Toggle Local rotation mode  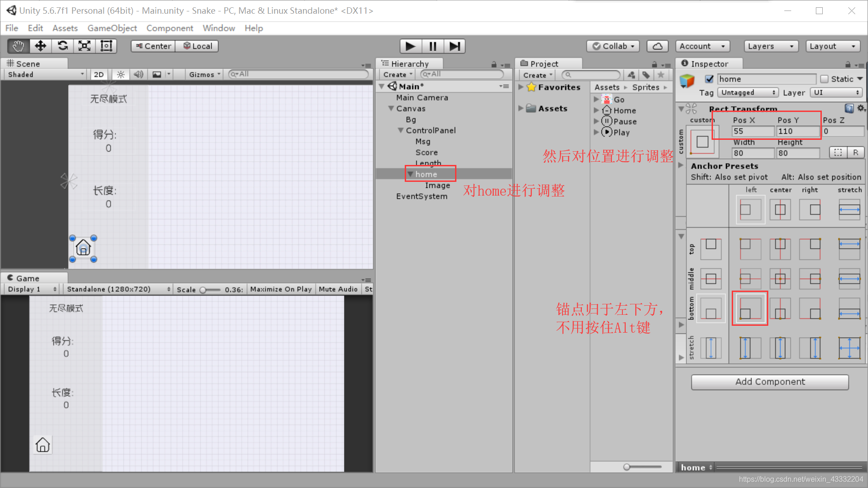click(x=198, y=46)
